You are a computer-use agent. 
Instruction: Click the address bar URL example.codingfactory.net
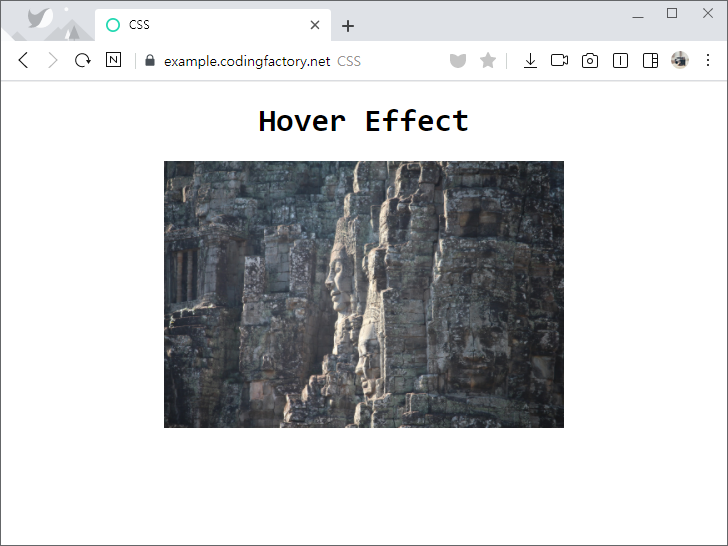(x=247, y=61)
